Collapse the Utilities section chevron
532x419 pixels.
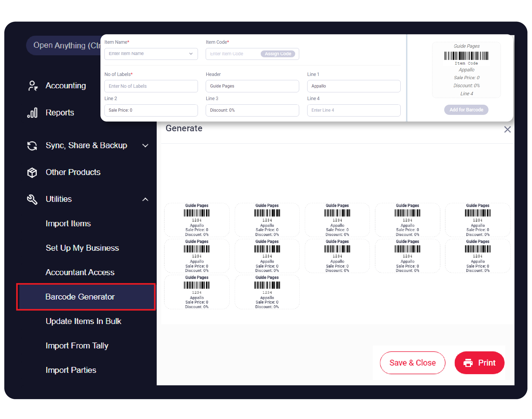(145, 199)
